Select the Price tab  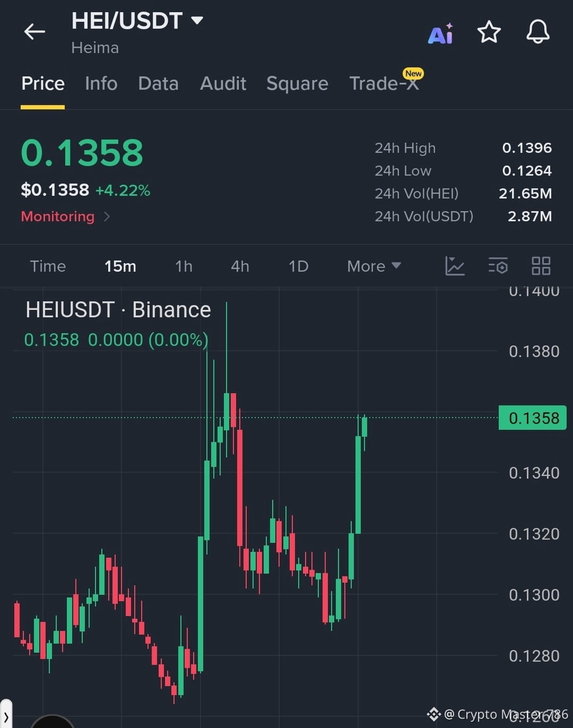click(x=43, y=84)
